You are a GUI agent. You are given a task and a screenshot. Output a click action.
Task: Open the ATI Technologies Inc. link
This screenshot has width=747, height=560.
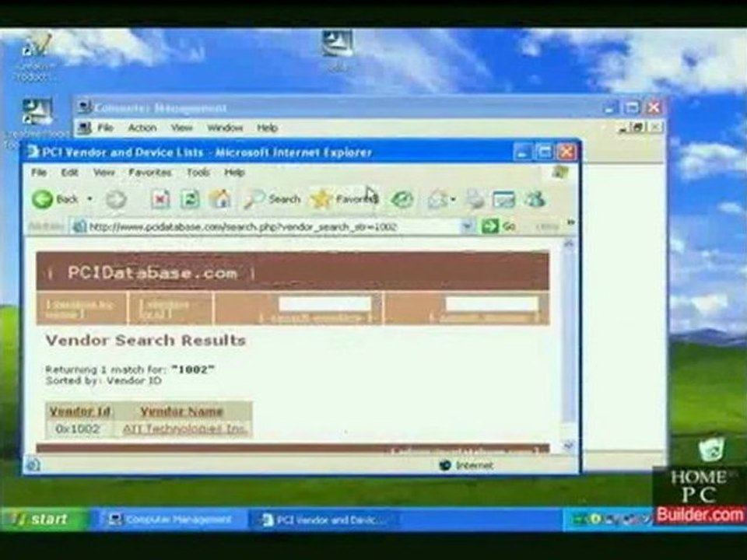pyautogui.click(x=184, y=429)
